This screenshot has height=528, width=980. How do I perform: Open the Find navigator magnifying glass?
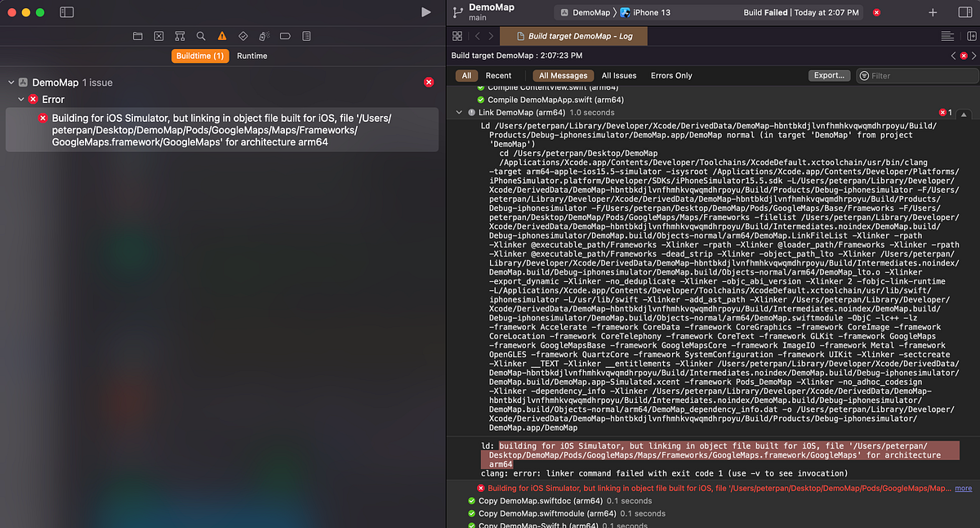(200, 36)
